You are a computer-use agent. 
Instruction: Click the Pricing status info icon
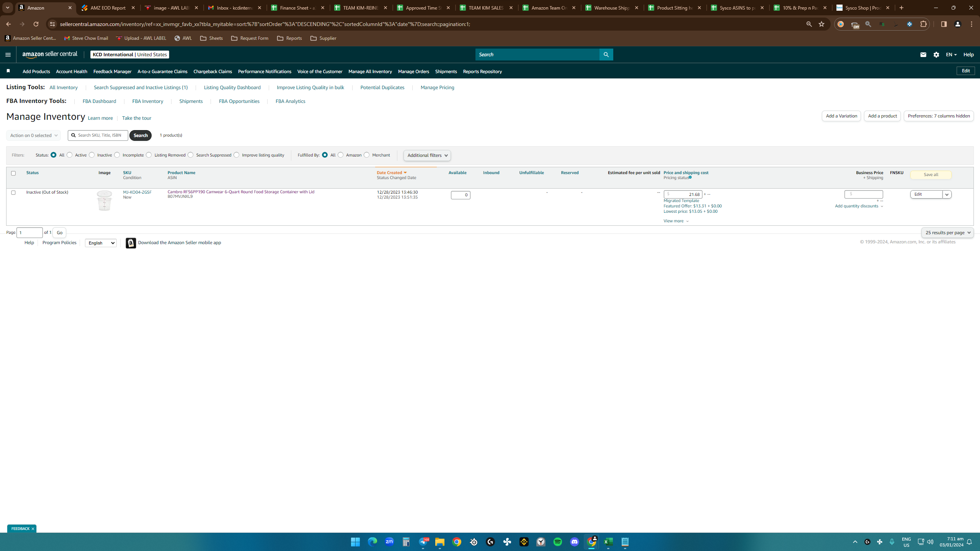(690, 177)
